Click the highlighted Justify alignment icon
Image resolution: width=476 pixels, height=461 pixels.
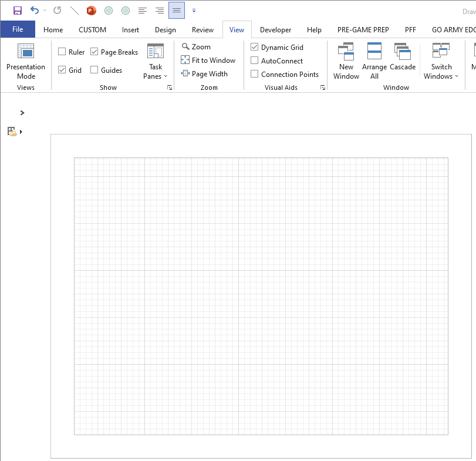(x=177, y=11)
